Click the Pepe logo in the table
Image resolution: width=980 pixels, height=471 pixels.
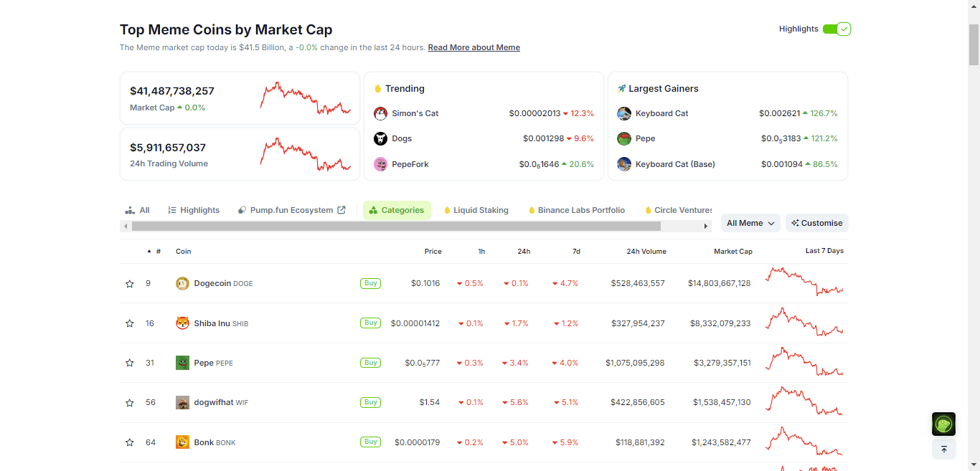click(182, 363)
